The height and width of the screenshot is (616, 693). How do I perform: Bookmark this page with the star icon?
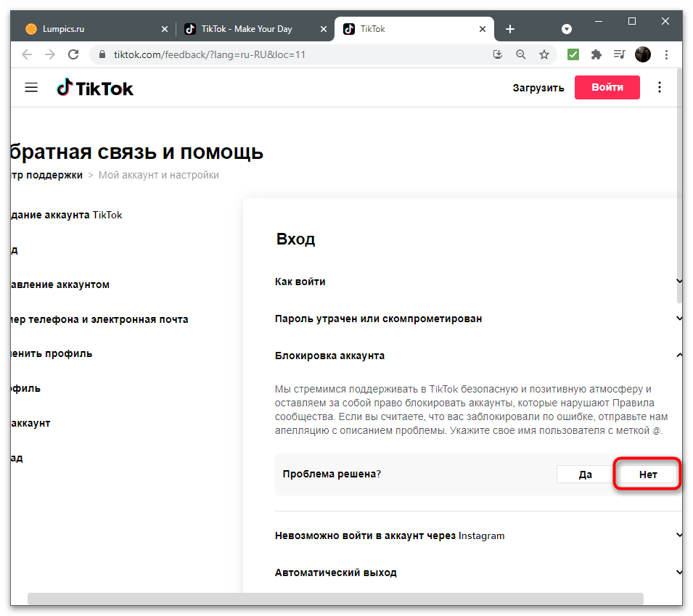[x=544, y=54]
